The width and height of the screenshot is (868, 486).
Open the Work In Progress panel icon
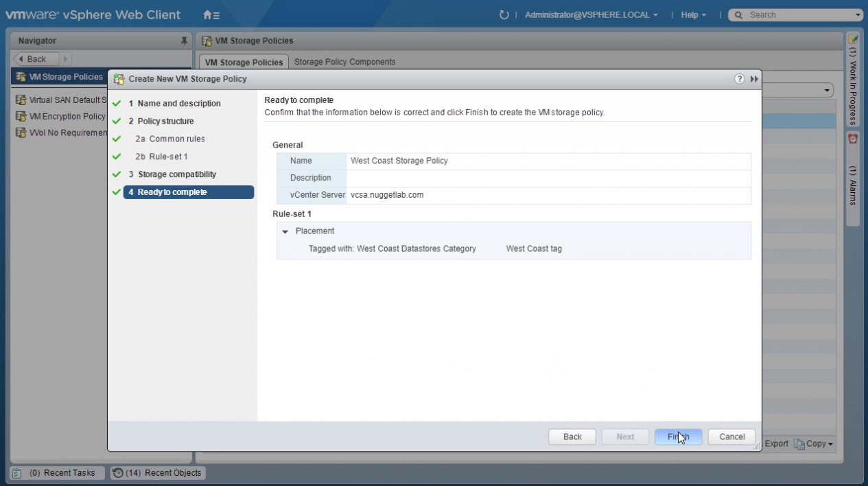coord(853,39)
